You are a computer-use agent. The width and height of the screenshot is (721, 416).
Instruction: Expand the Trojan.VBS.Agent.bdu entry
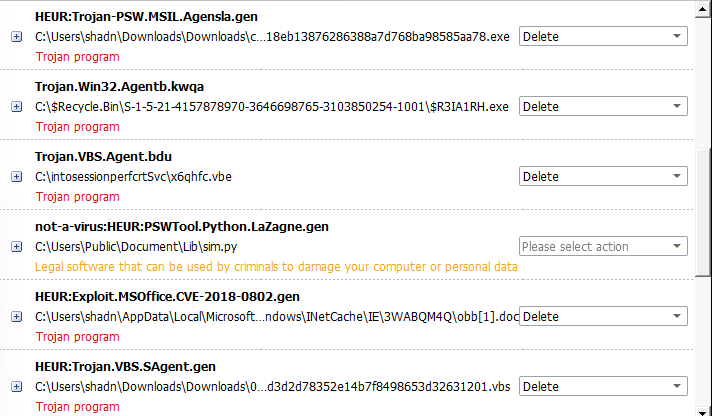pyautogui.click(x=17, y=177)
